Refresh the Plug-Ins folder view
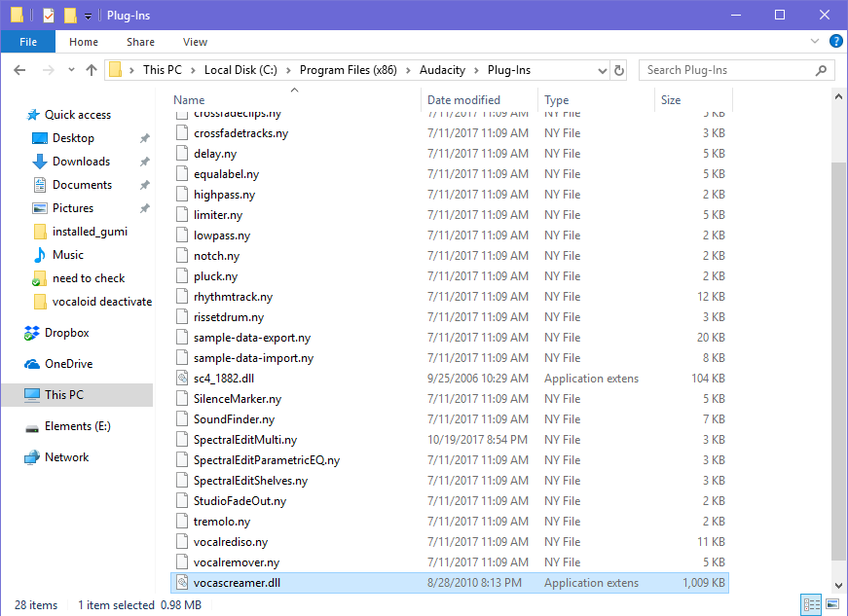The width and height of the screenshot is (848, 616). [x=619, y=70]
